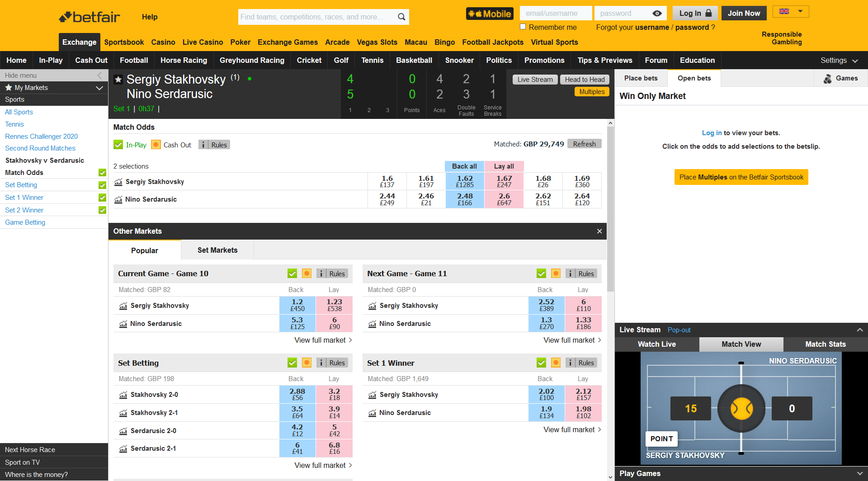Click the search magnifier icon
The width and height of the screenshot is (868, 481).
point(401,17)
